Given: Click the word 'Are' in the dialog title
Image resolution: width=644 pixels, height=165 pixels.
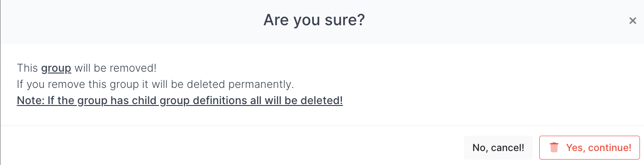Looking at the screenshot, I should [275, 20].
